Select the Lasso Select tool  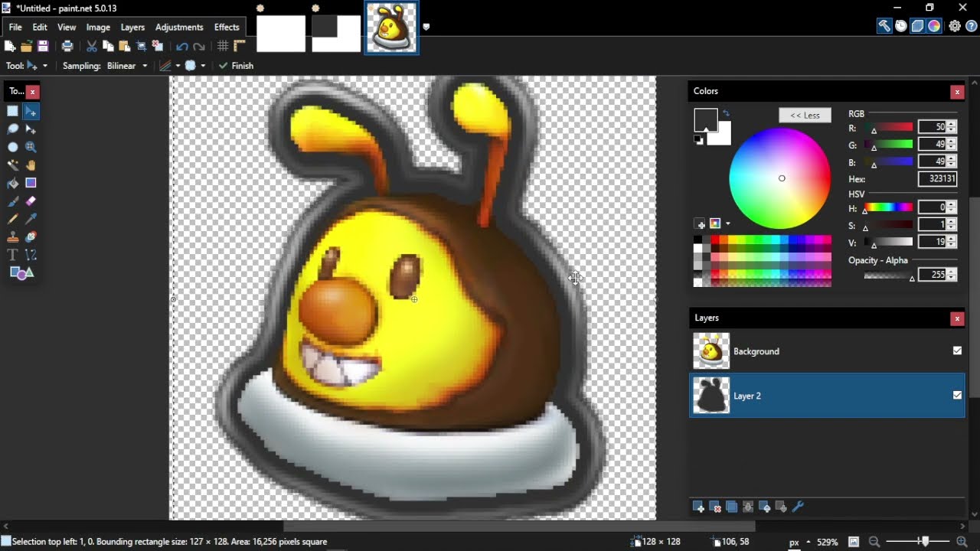point(13,129)
